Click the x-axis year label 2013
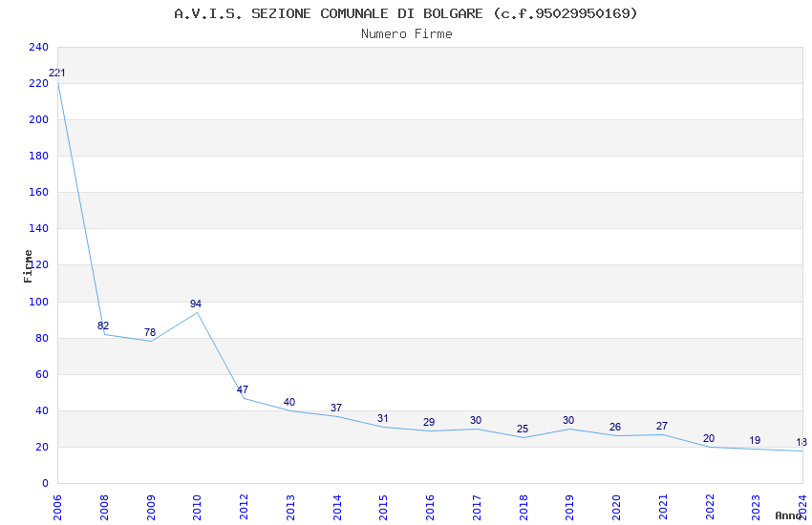Viewport: 812px width, 525px height. (x=290, y=508)
